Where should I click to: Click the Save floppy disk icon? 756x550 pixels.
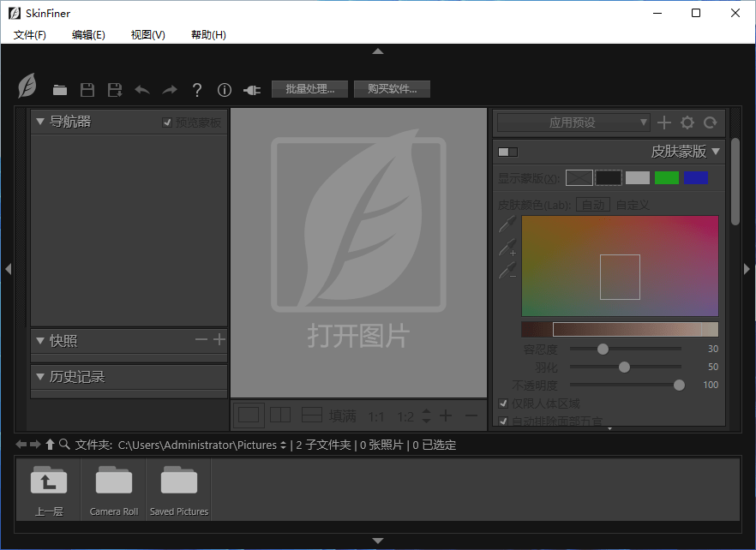(x=87, y=90)
